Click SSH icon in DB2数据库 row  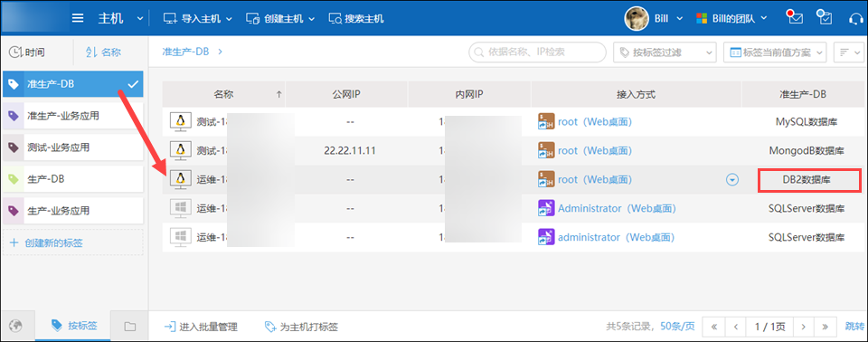click(546, 179)
